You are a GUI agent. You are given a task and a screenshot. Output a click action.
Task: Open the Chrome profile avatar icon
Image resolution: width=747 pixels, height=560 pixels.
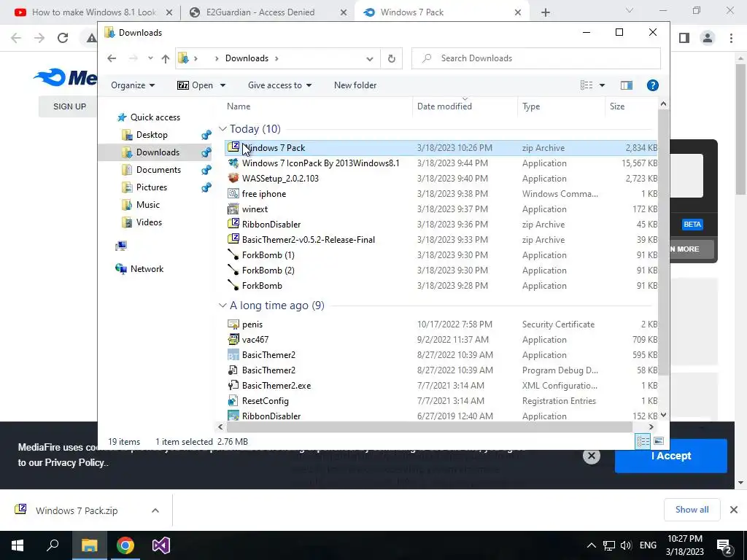point(708,38)
